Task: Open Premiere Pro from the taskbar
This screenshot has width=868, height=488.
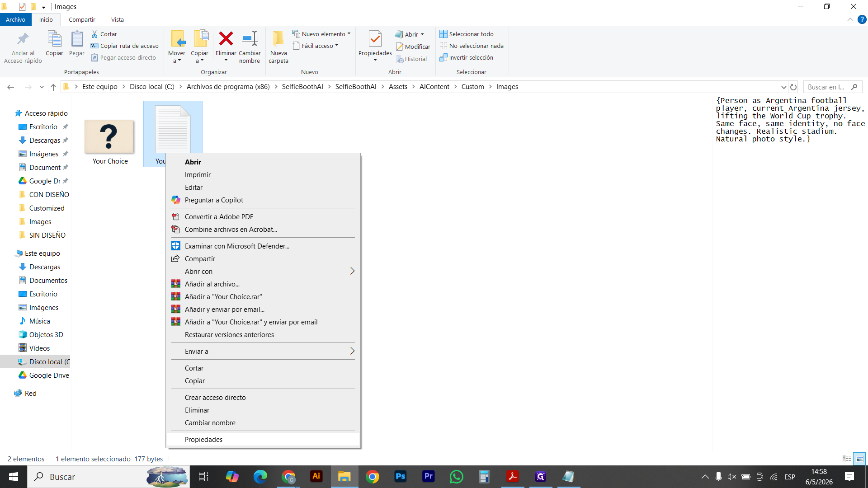Action: click(429, 476)
